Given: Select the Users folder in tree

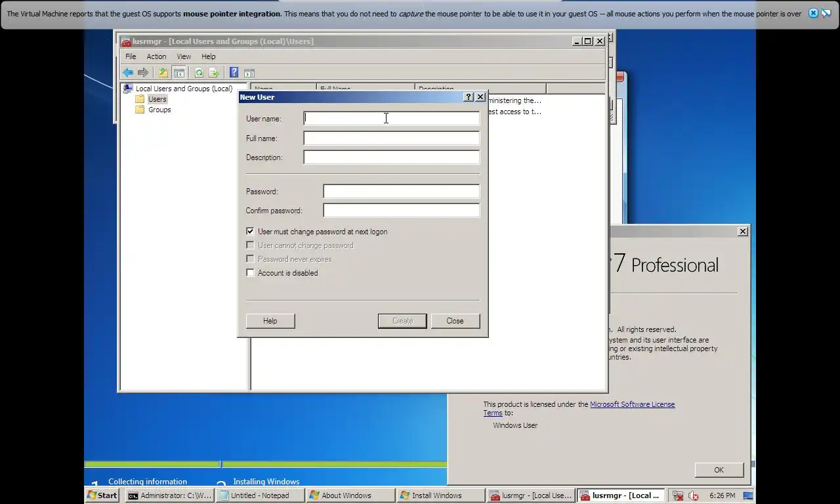Looking at the screenshot, I should 157,99.
